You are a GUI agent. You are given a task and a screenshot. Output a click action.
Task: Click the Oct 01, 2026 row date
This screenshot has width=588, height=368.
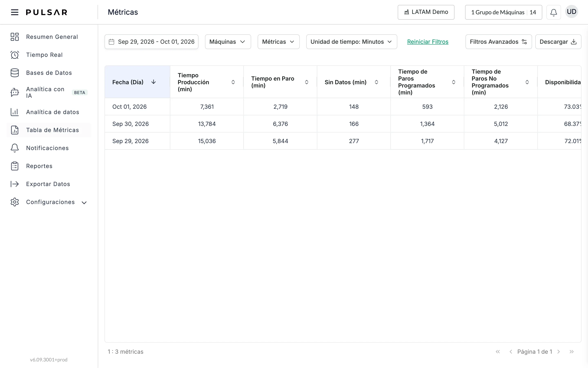click(129, 107)
